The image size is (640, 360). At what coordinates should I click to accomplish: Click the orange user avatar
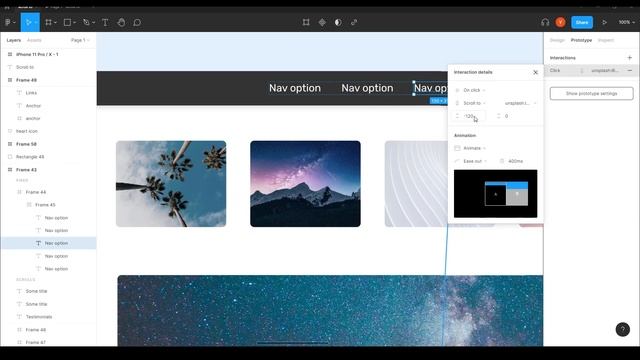[x=560, y=22]
